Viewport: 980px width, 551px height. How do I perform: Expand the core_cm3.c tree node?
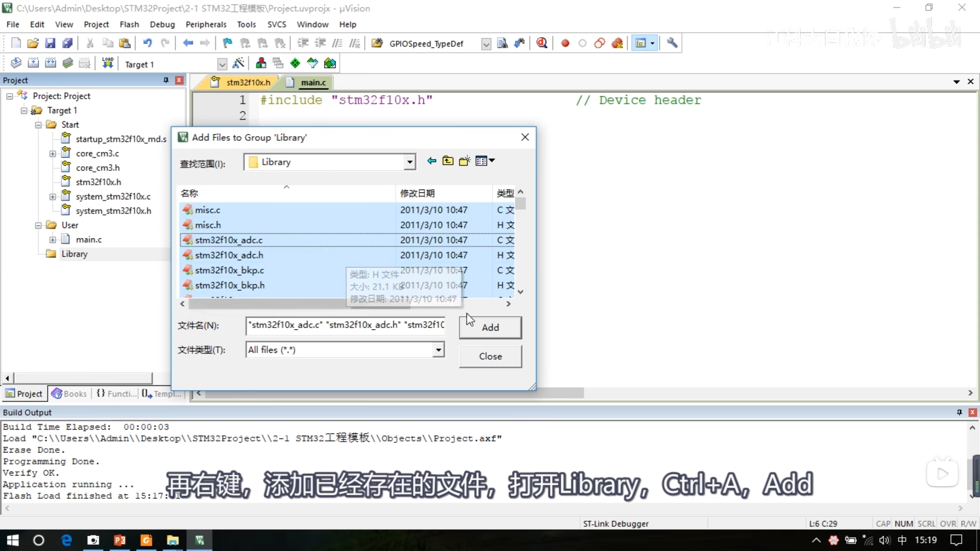[52, 154]
